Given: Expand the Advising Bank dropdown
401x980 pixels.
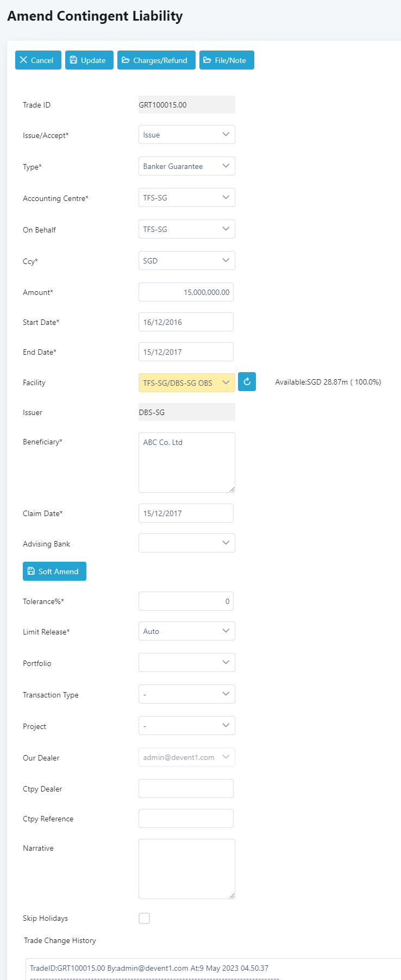Looking at the screenshot, I should click(x=186, y=543).
